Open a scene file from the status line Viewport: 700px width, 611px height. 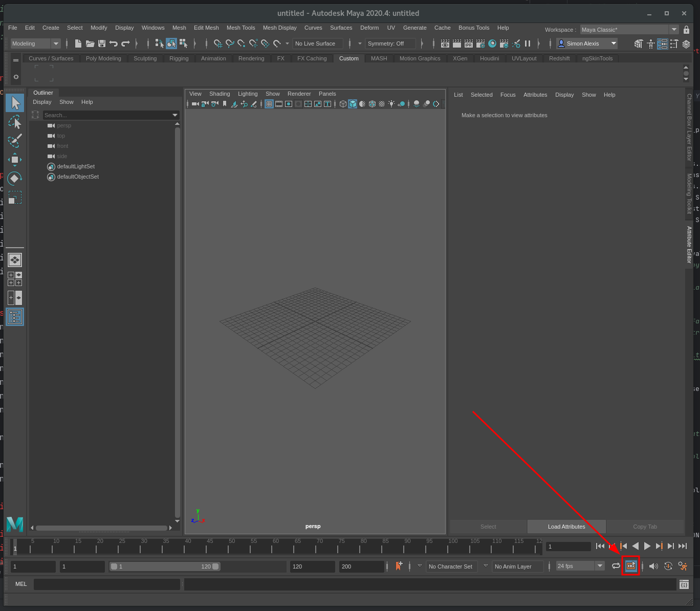pos(90,43)
